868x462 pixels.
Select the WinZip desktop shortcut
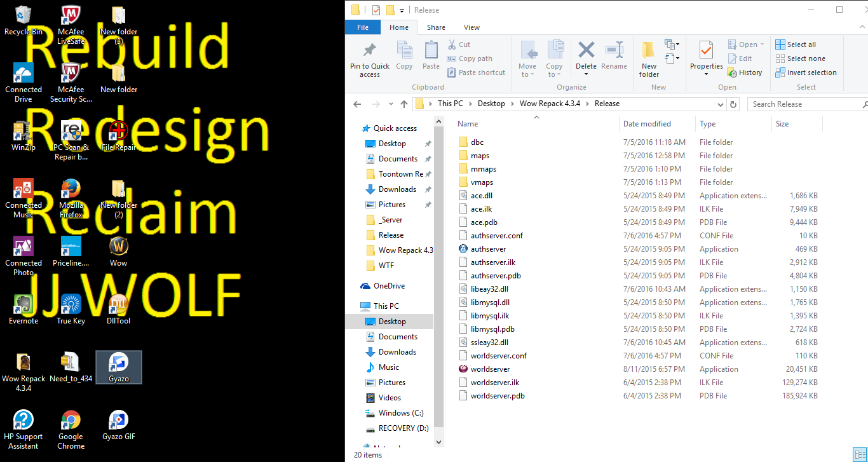[24, 137]
